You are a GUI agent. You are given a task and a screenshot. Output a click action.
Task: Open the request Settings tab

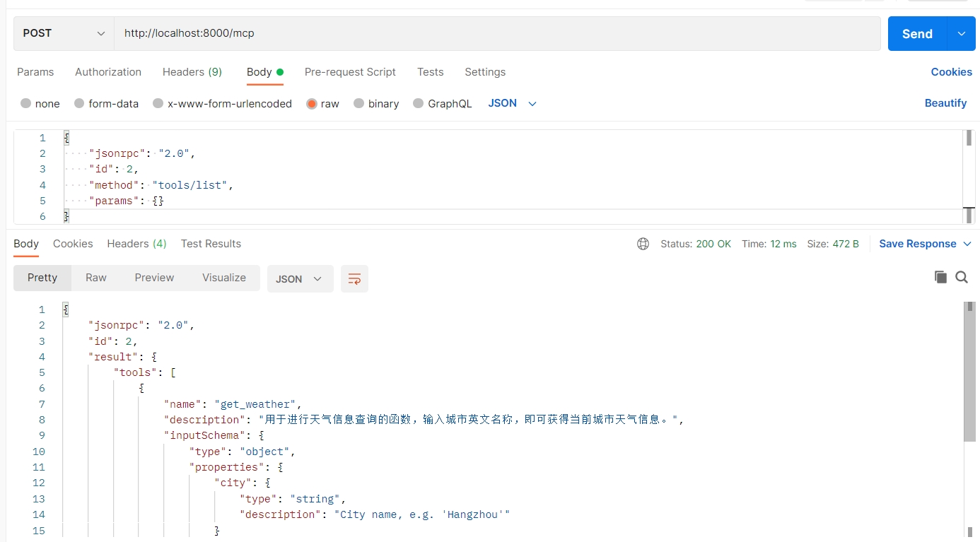pos(485,72)
